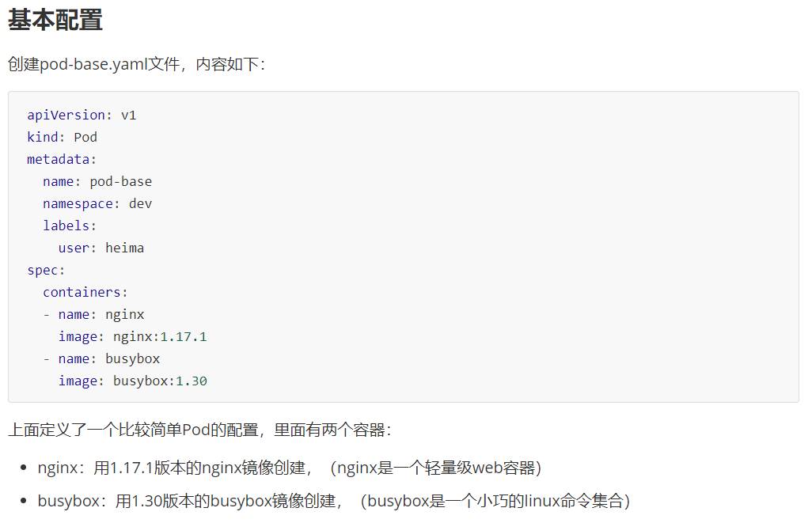Select the apiVersion: v1 code line
The image size is (812, 523).
pos(82,115)
